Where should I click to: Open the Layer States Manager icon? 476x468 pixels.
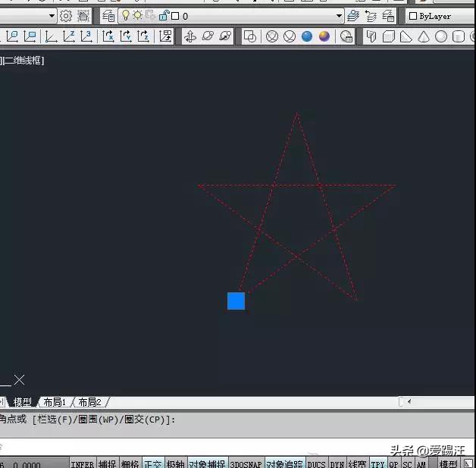point(388,16)
